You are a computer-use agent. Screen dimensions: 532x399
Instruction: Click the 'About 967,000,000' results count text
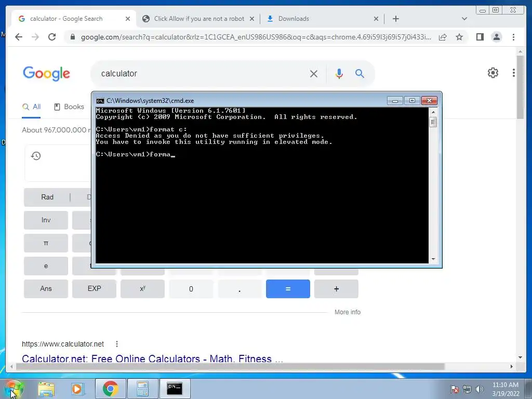coord(56,130)
